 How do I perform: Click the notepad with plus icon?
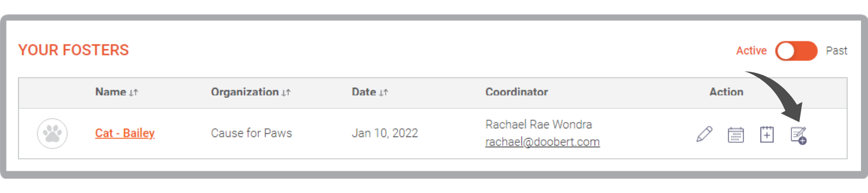tap(767, 134)
